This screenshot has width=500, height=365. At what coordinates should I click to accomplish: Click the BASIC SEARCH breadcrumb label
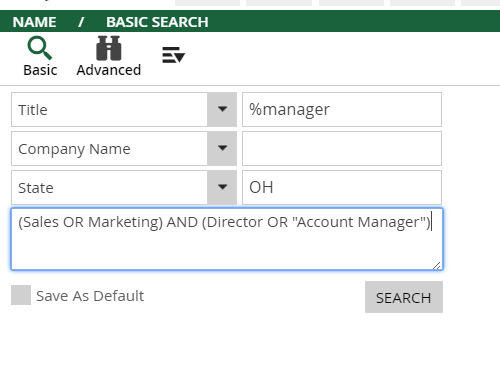click(x=157, y=22)
